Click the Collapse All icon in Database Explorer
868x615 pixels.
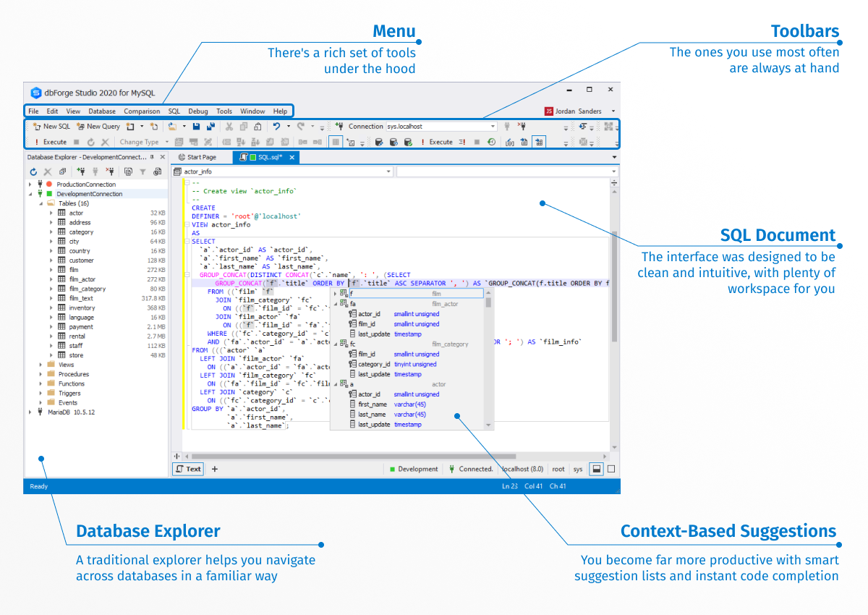[x=63, y=172]
